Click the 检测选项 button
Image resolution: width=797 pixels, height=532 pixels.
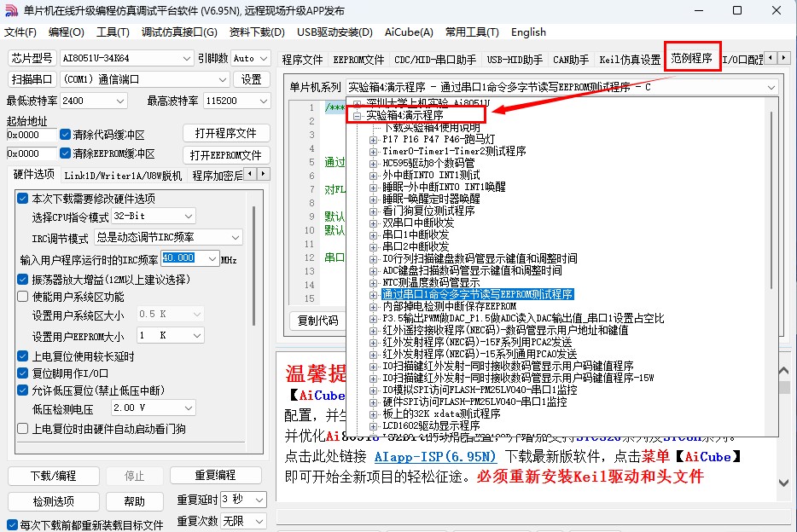(x=54, y=501)
